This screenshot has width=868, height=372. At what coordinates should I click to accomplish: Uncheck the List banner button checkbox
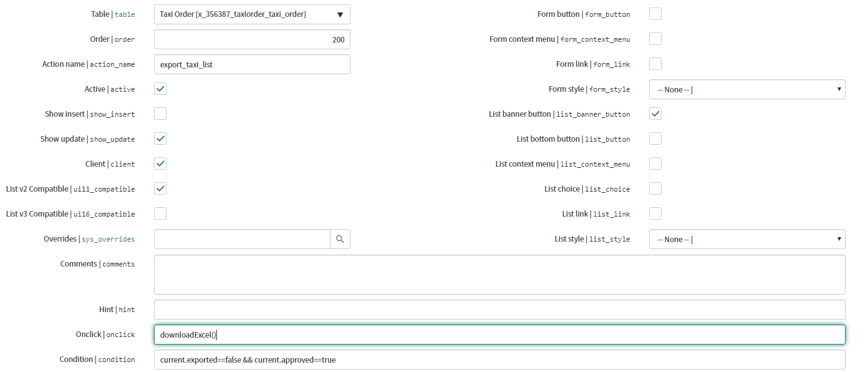pos(655,114)
